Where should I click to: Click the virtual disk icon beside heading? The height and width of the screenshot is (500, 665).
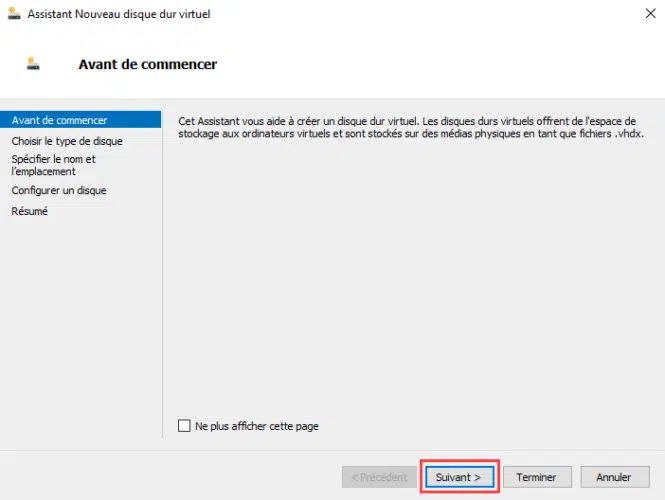(33, 64)
